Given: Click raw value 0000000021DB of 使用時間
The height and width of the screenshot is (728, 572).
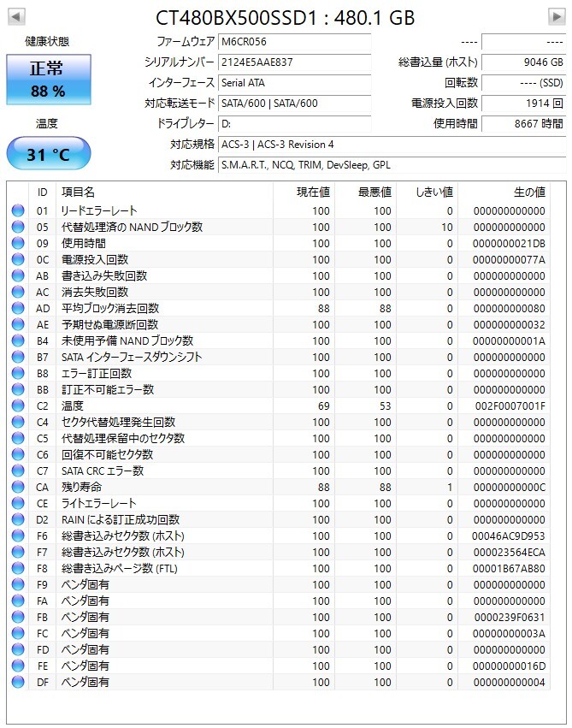Looking at the screenshot, I should (509, 243).
